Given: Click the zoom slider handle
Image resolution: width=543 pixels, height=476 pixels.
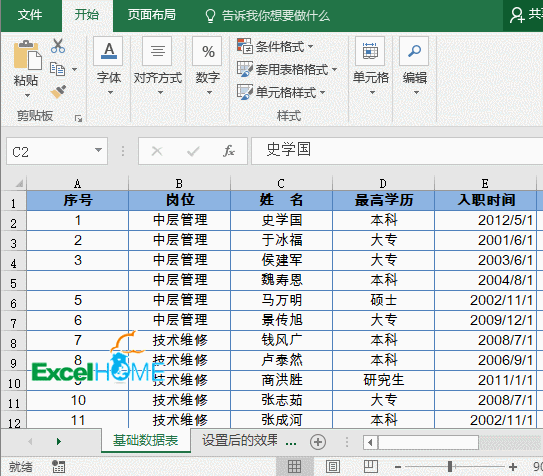Looking at the screenshot, I should pyautogui.click(x=449, y=467).
